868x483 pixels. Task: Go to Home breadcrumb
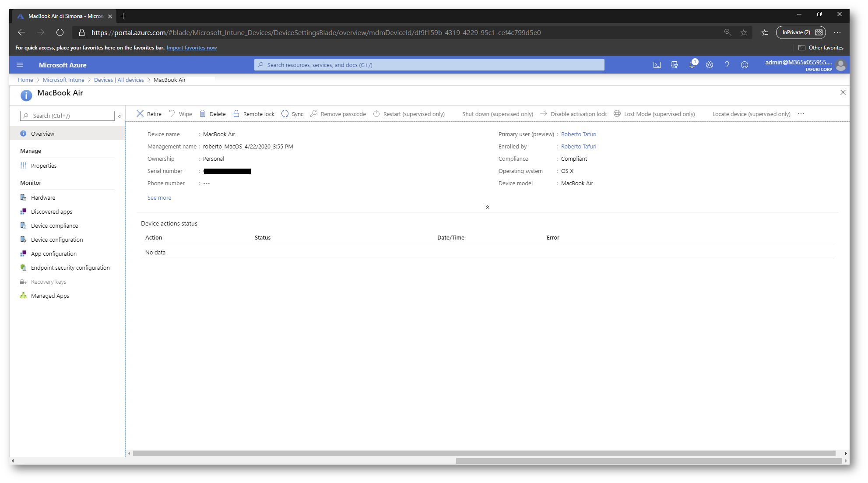click(x=25, y=80)
